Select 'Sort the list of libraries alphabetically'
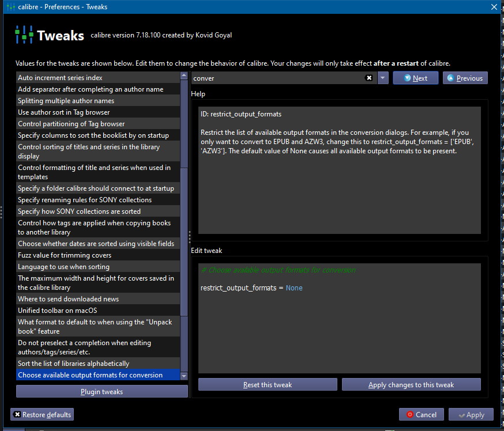This screenshot has height=431, width=504. click(x=98, y=364)
